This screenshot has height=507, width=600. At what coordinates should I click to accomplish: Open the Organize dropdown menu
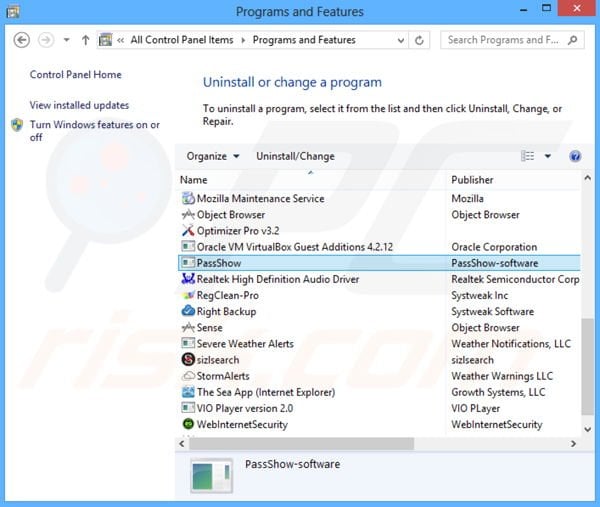(213, 156)
